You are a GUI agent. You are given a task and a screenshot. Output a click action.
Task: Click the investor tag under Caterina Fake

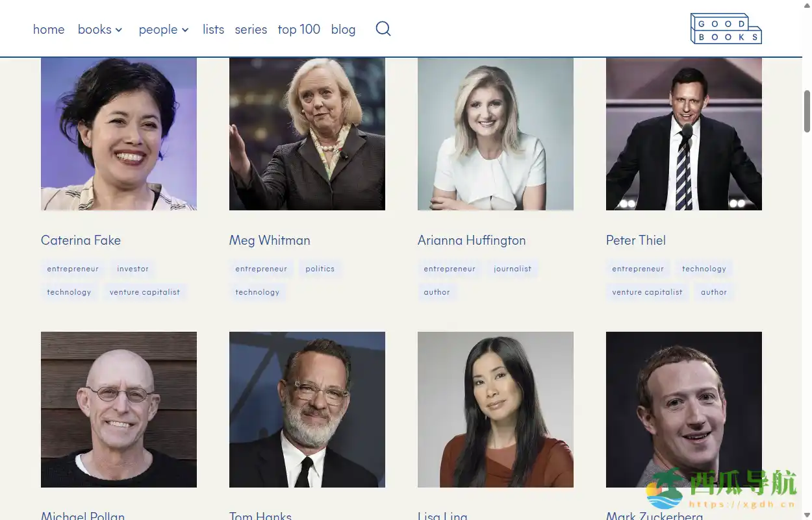click(133, 269)
